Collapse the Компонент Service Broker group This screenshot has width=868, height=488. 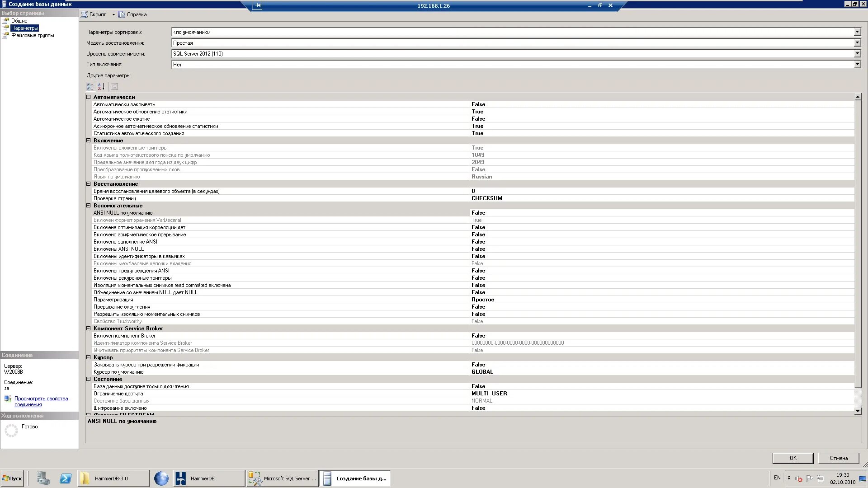point(89,328)
